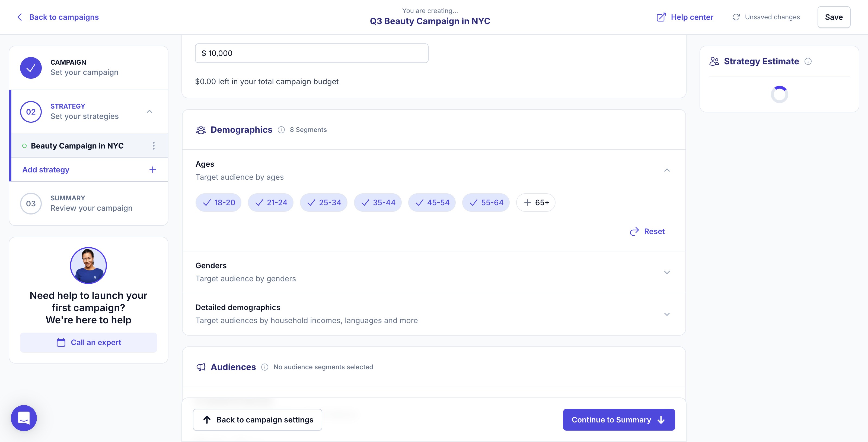Open the chat support bubble icon

tap(24, 418)
